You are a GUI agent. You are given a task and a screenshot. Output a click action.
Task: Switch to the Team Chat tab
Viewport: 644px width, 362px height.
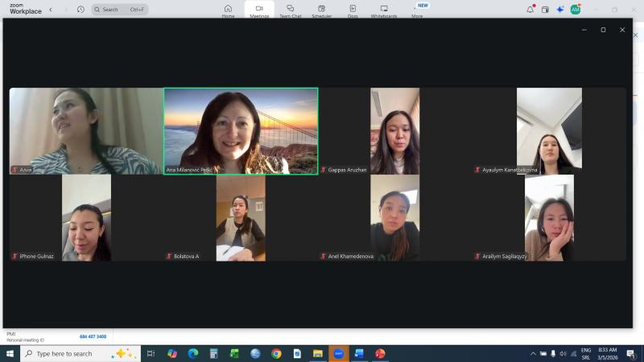[290, 10]
